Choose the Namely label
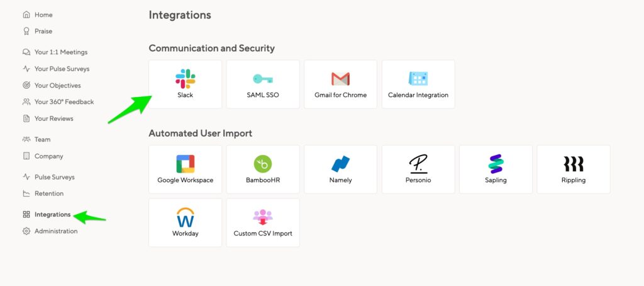This screenshot has width=644, height=286. (x=340, y=180)
